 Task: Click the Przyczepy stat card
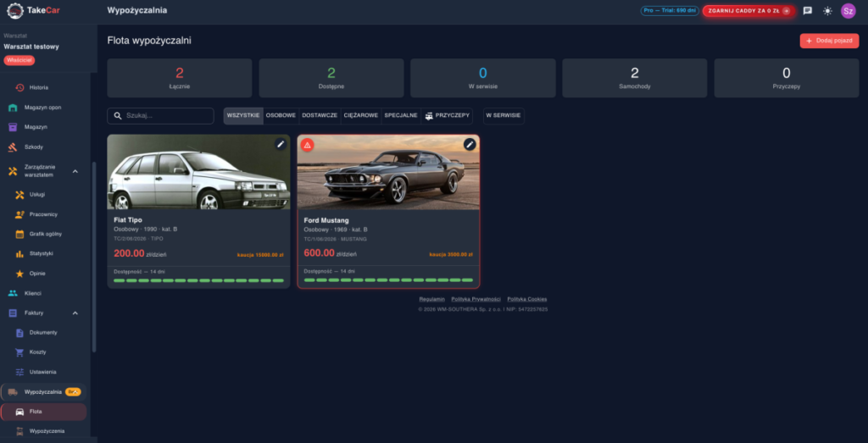pos(786,78)
